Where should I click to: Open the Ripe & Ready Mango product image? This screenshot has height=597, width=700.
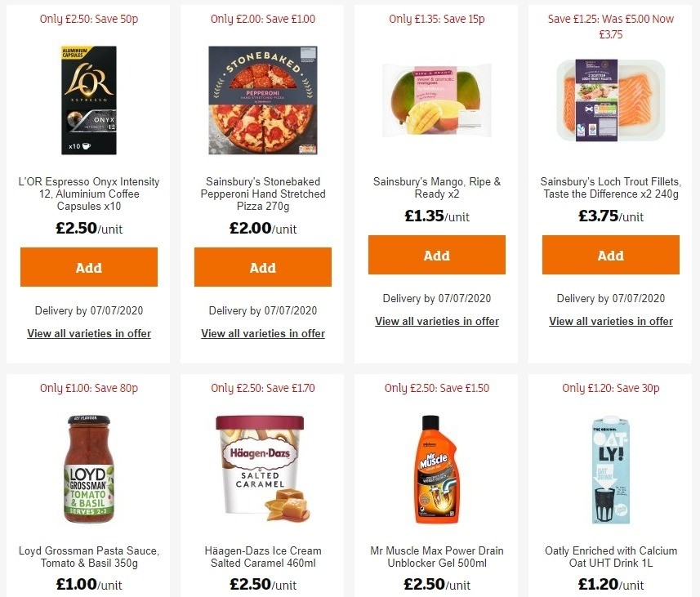tap(436, 100)
